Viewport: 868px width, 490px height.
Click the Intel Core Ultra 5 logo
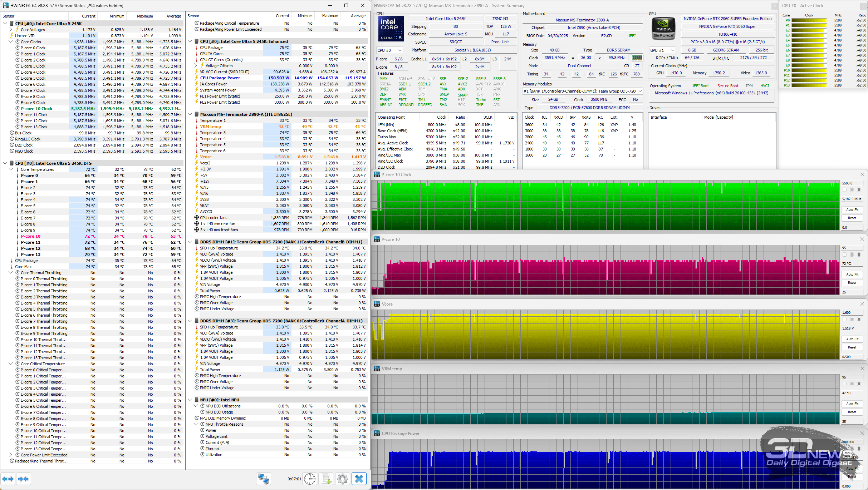(391, 29)
